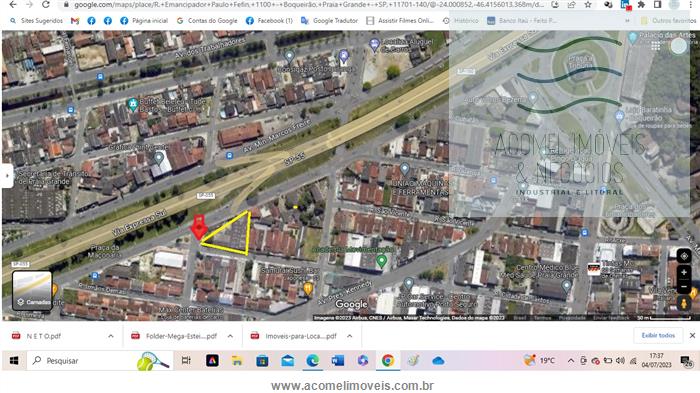The width and height of the screenshot is (700, 393).
Task: Click the red location pin marker
Action: pos(199,227)
